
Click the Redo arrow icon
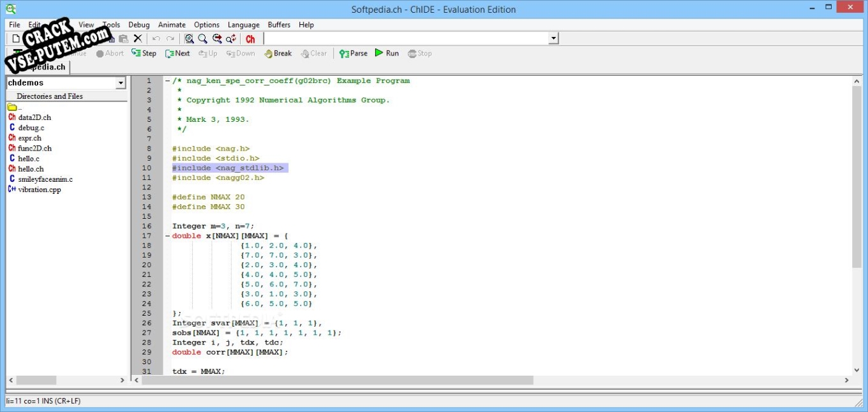pyautogui.click(x=170, y=39)
